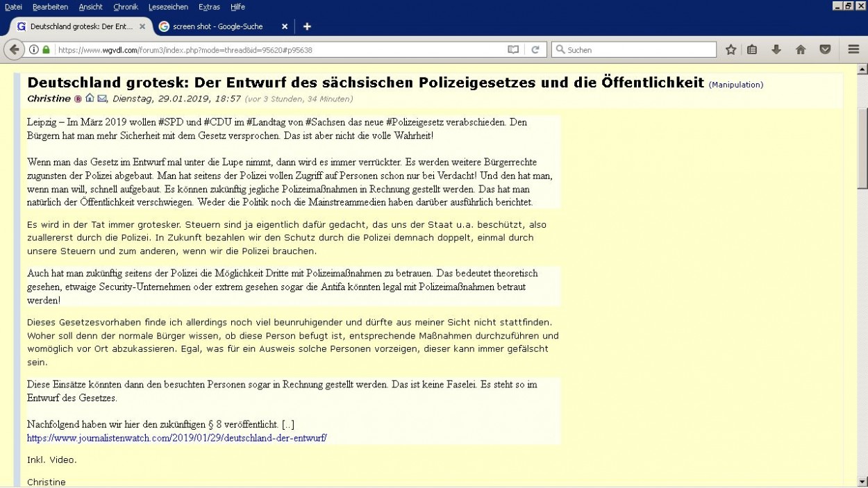Open the bookmarks library icon

tap(751, 49)
